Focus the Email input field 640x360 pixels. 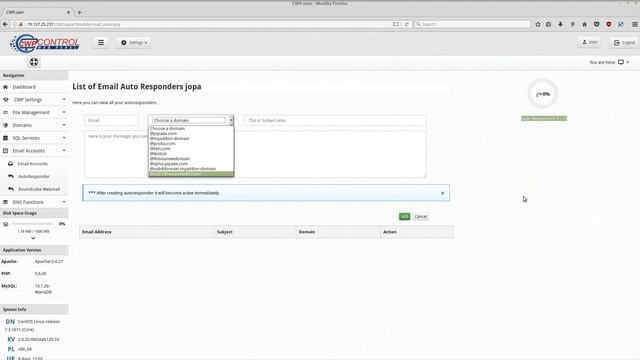111,120
